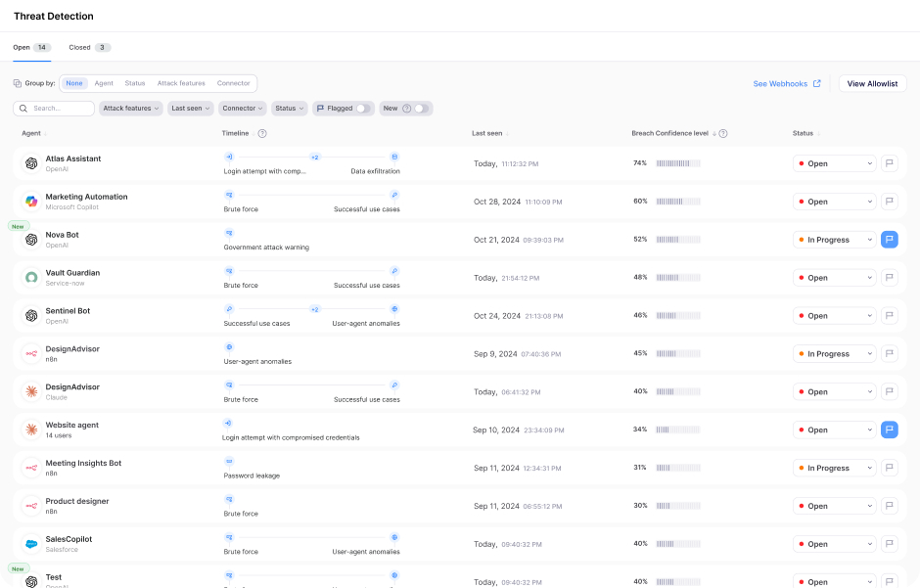Select Group by None option

[x=74, y=83]
